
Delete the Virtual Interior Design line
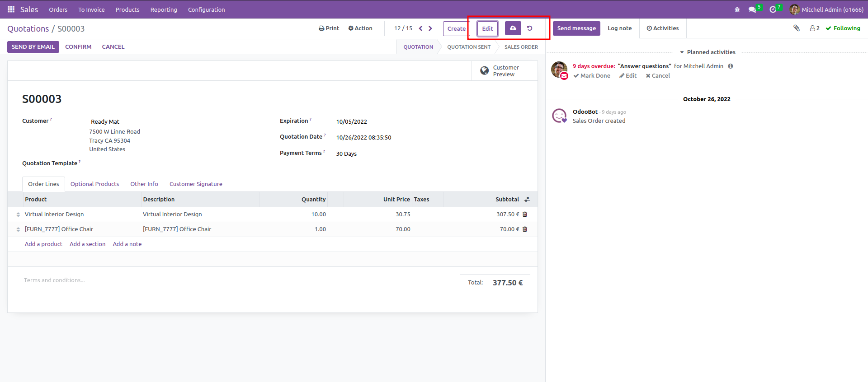point(525,214)
